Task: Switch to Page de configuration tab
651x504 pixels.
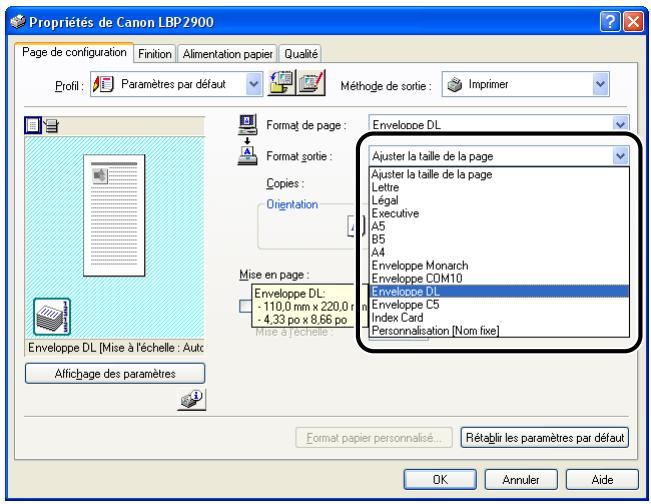Action: [x=74, y=52]
